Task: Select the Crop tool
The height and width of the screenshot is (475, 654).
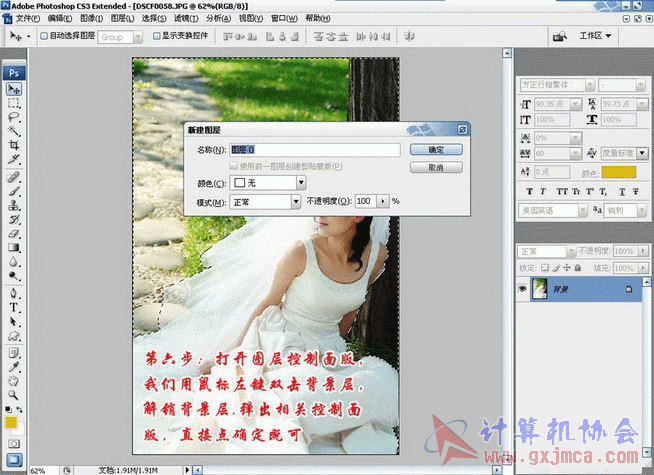Action: tap(14, 145)
